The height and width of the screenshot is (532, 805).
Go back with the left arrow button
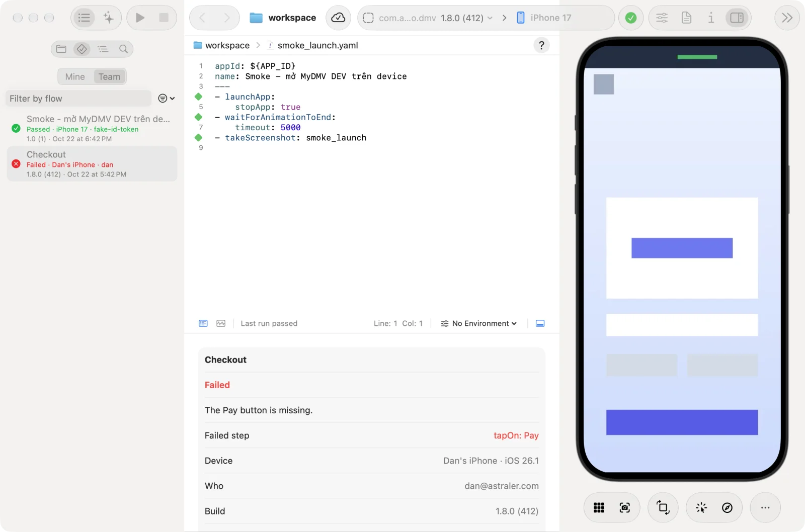point(202,18)
